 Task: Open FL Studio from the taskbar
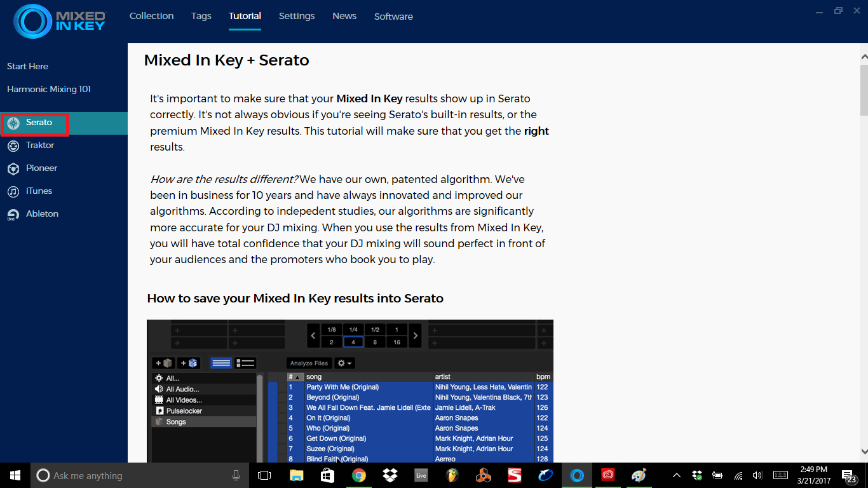(x=452, y=475)
